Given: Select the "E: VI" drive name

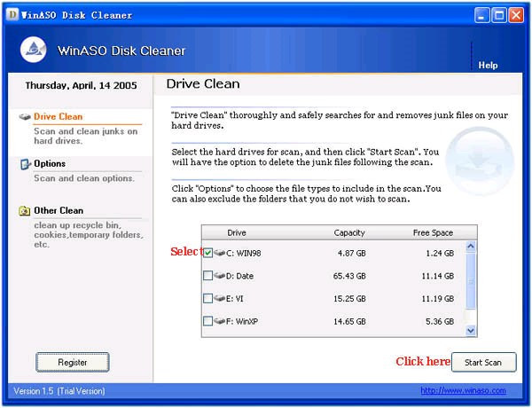Looking at the screenshot, I should 235,299.
